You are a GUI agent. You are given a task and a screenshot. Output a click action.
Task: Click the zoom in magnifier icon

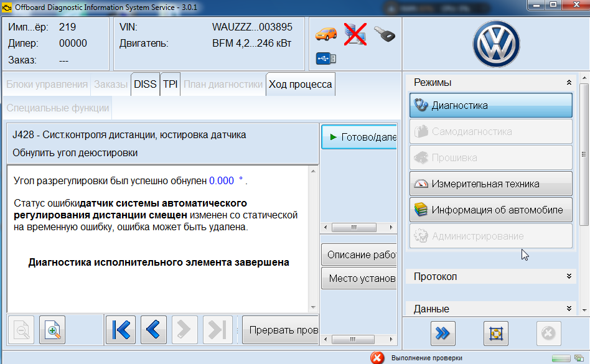tap(52, 330)
